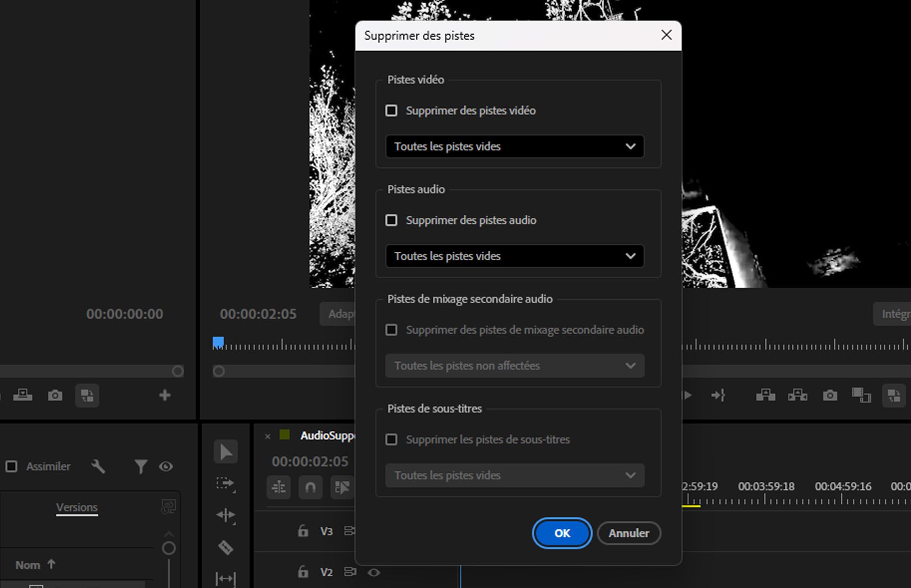This screenshot has width=911, height=588.
Task: Dismiss the dialog with Annuler
Action: (x=629, y=533)
